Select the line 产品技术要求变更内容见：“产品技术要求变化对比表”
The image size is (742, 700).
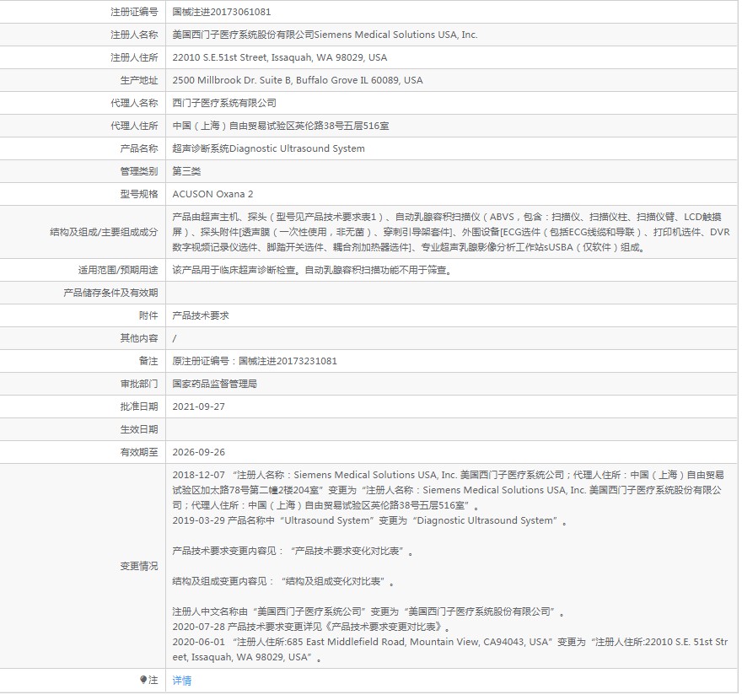[293, 551]
